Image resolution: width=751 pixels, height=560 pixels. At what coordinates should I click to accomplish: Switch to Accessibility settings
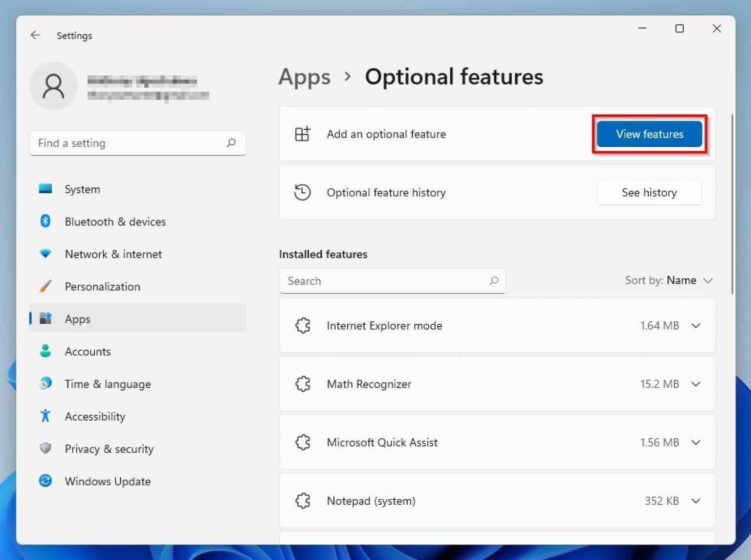click(94, 416)
